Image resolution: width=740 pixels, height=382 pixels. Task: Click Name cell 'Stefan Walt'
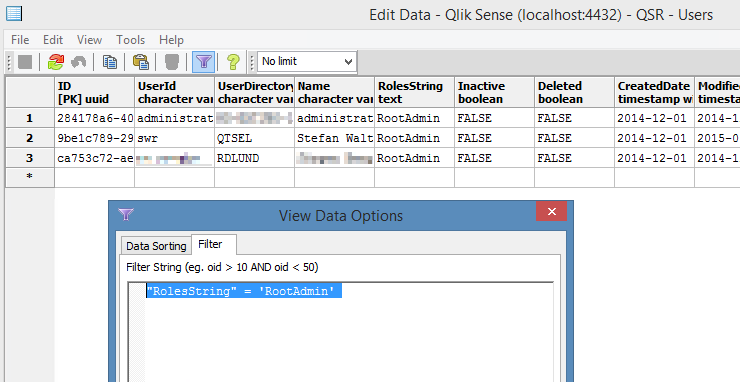point(335,138)
